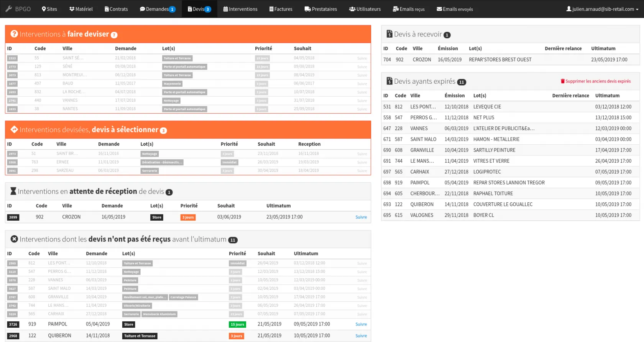Open intervention ID badge 3899
The width and height of the screenshot is (644, 342).
click(x=13, y=217)
